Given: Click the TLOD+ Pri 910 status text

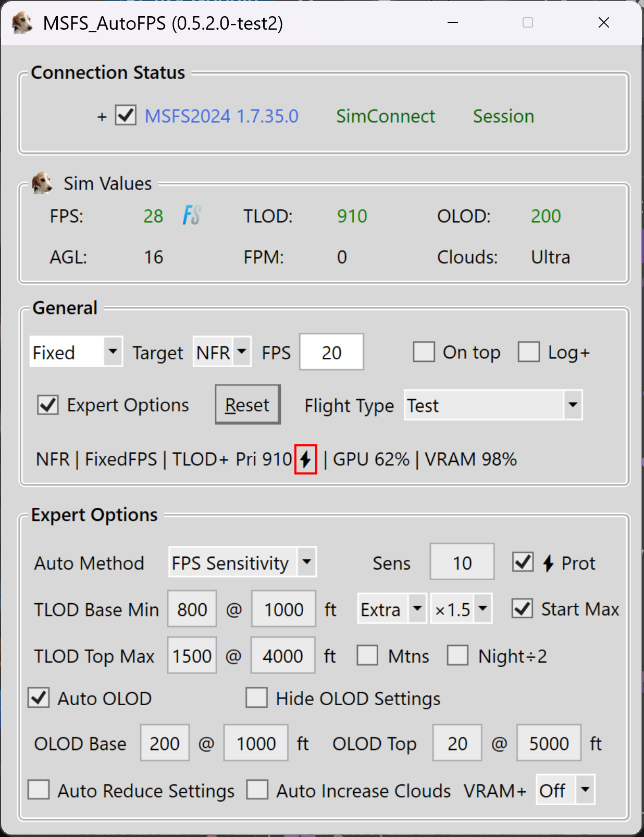Looking at the screenshot, I should [232, 459].
